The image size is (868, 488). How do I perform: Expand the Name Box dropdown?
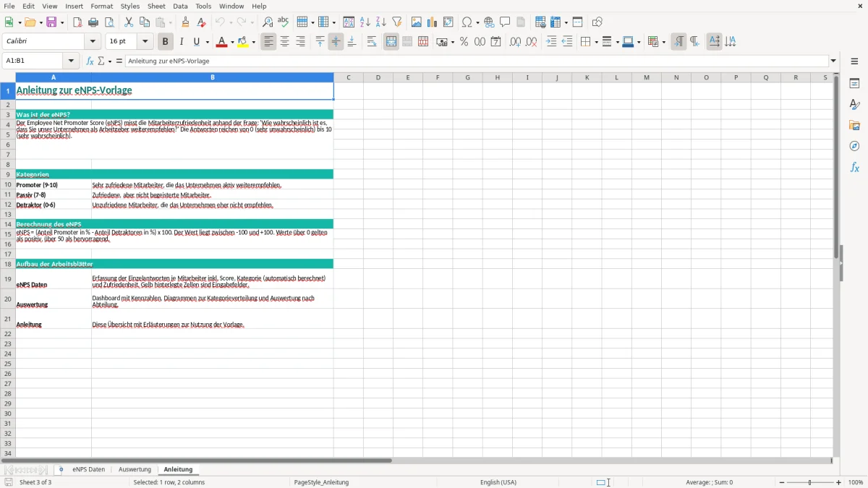click(x=71, y=61)
